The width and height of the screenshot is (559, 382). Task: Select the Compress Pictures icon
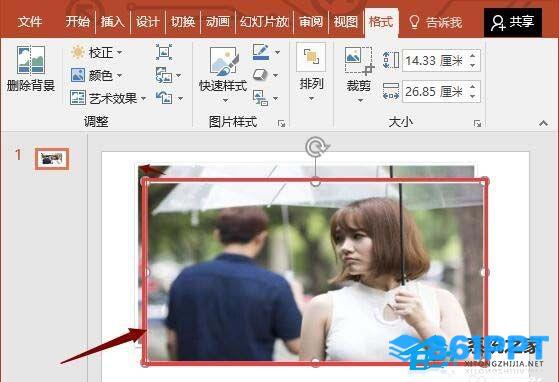click(164, 52)
